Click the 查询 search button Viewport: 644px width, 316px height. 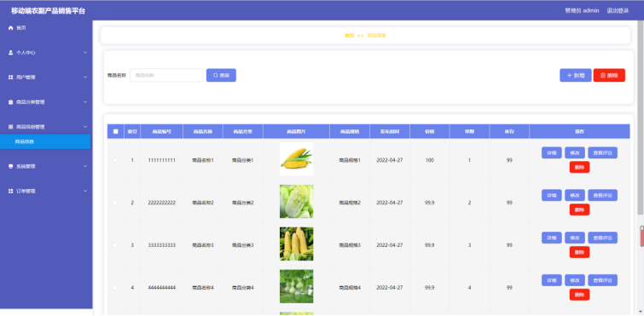click(x=221, y=76)
